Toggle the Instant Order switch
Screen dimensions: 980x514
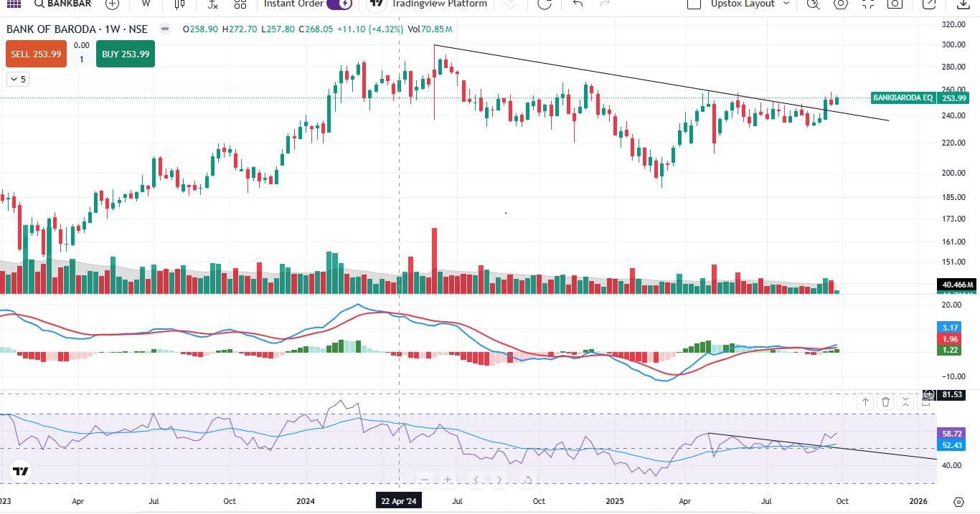[x=339, y=4]
